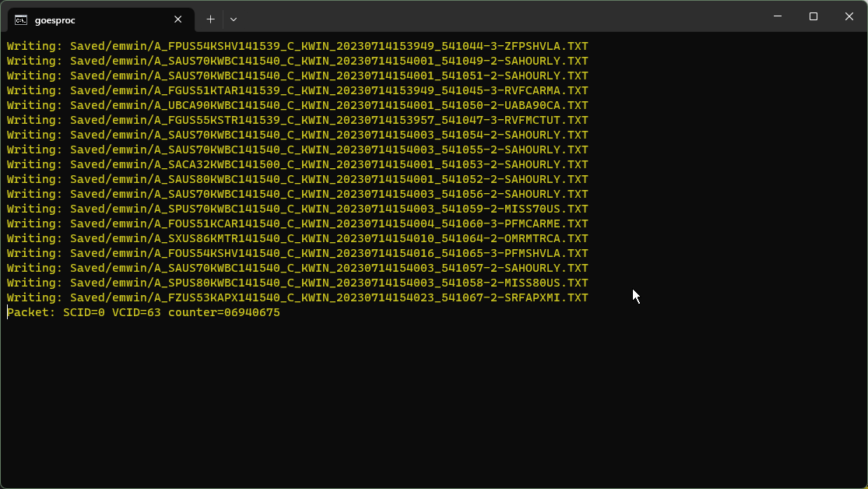Click the command prompt icon on the goesproc tab

(x=21, y=19)
